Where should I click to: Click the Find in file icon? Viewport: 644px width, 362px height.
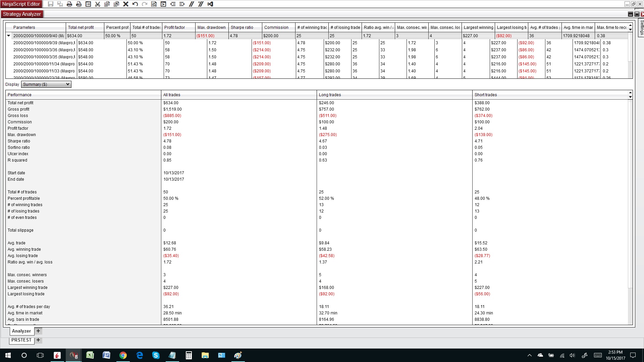[x=154, y=4]
